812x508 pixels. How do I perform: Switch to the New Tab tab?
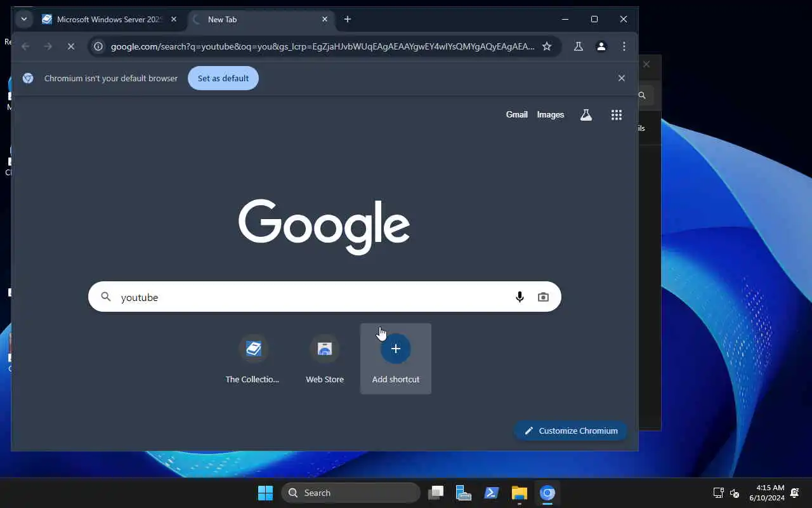click(x=261, y=19)
